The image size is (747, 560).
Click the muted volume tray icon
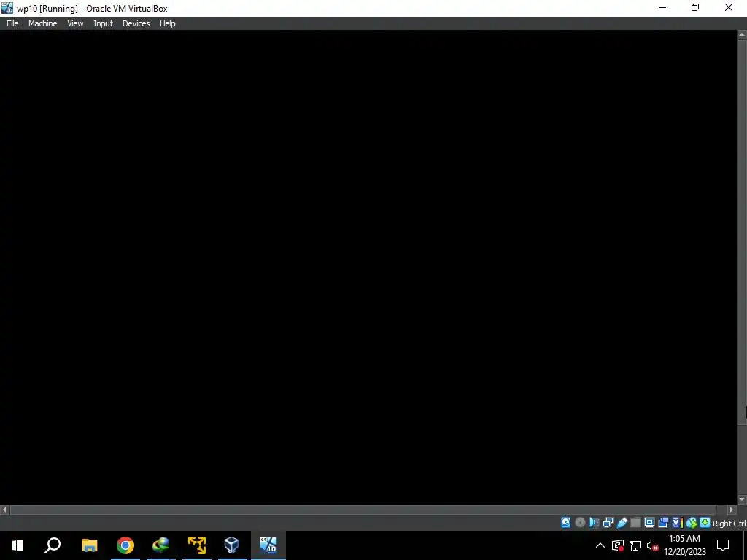pos(652,545)
